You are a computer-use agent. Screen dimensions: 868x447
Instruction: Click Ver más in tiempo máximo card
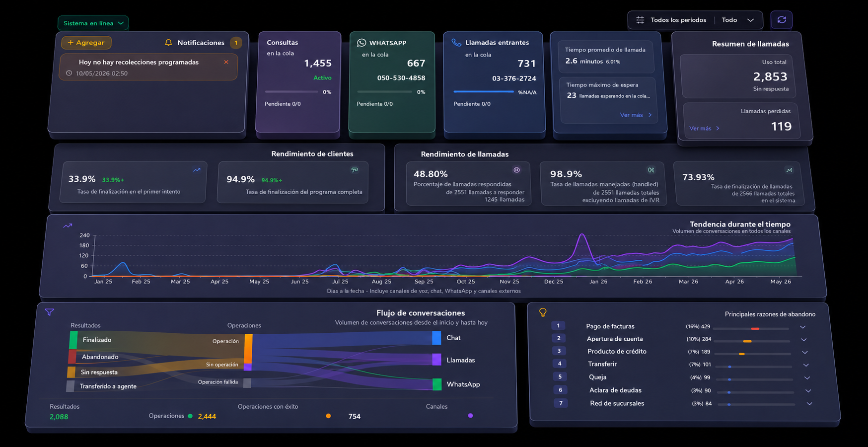pos(636,115)
